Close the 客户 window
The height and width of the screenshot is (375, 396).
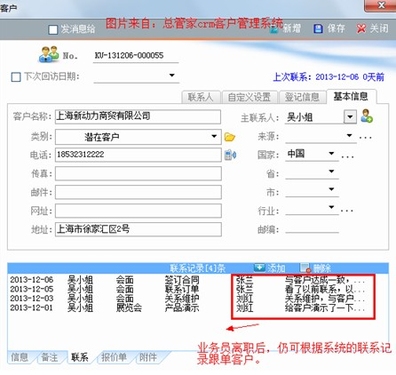tap(381, 6)
